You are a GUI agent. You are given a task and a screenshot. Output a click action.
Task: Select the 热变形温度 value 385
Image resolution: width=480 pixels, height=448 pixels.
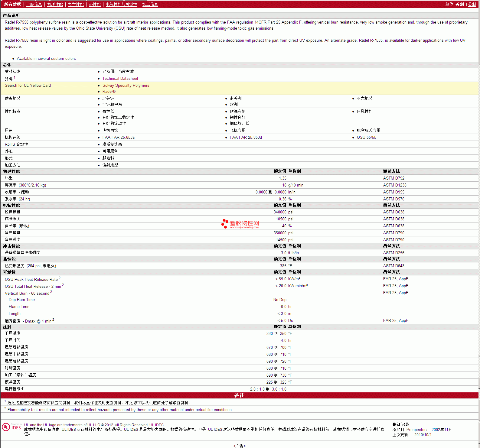point(283,266)
